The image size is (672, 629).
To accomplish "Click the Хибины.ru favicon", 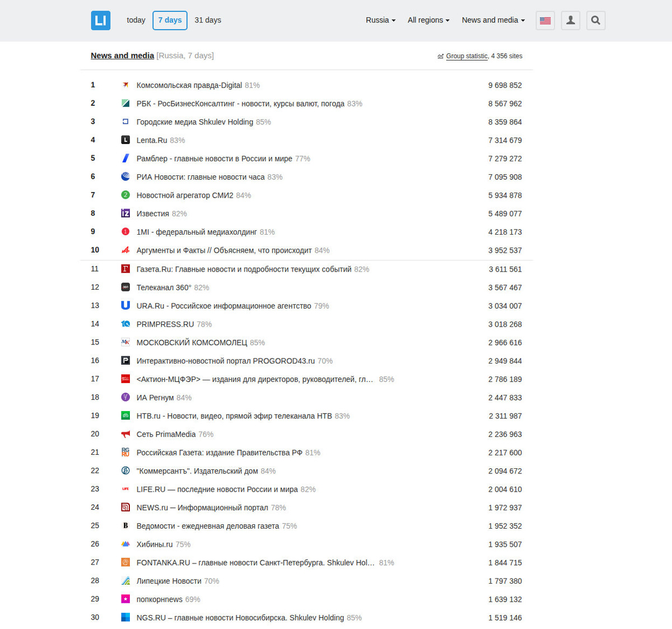I will coord(125,544).
